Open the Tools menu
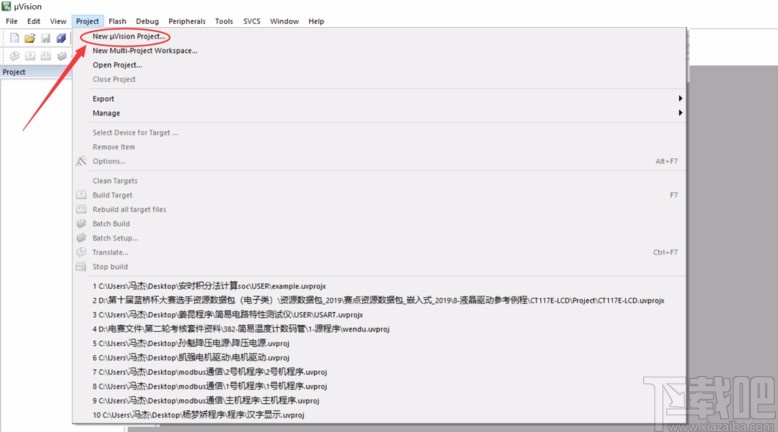This screenshot has height=432, width=778. (224, 21)
